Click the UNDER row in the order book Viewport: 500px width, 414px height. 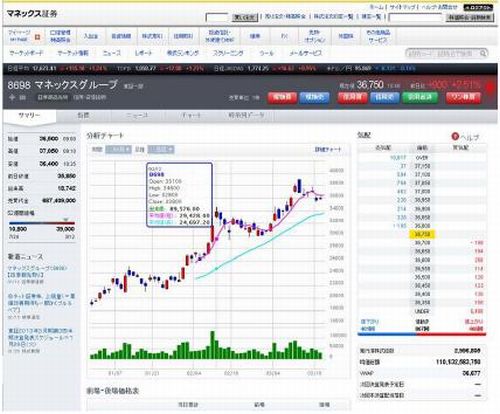tap(422, 311)
